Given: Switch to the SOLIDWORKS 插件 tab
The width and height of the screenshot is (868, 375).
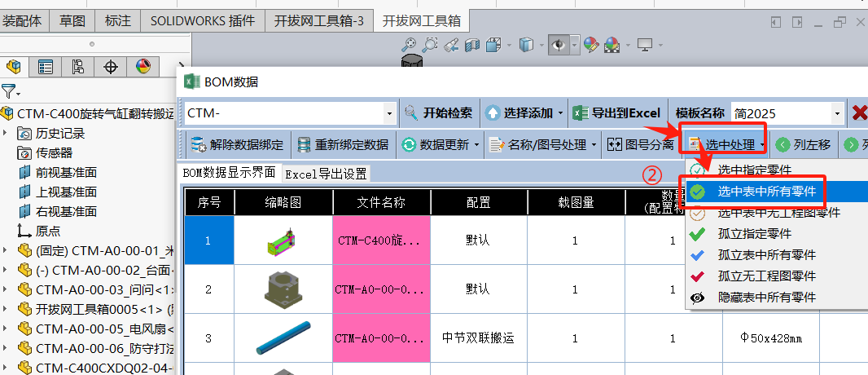Looking at the screenshot, I should click(x=203, y=21).
